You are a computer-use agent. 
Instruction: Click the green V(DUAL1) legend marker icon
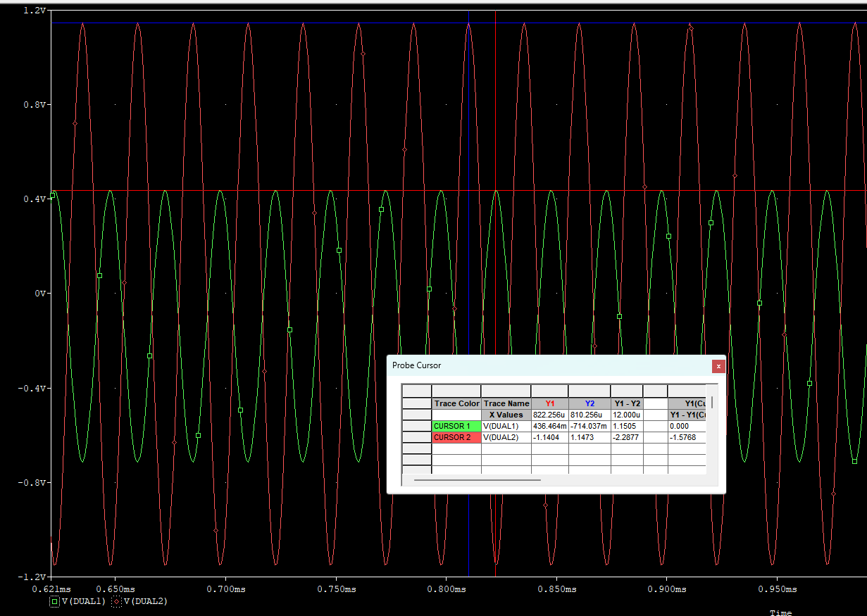56,601
